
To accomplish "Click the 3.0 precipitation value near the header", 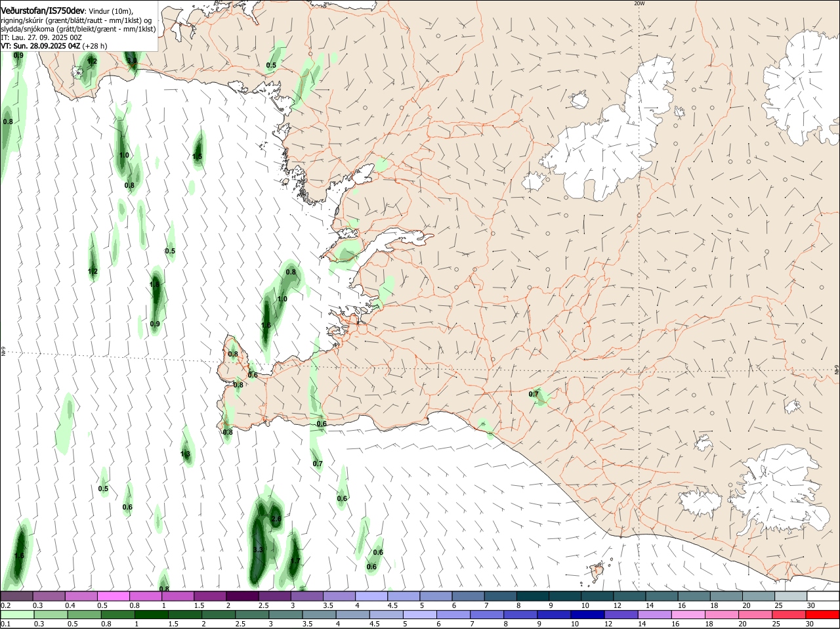I will [132, 60].
